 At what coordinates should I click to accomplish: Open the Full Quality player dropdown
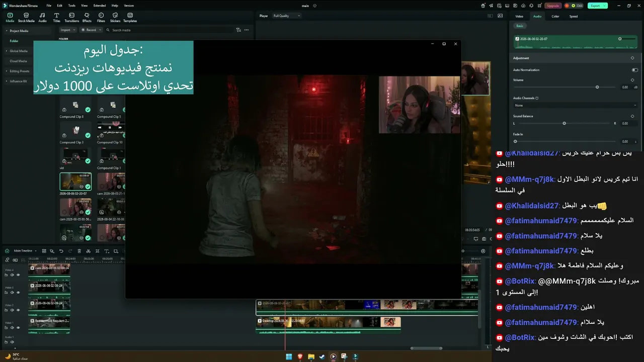(x=286, y=16)
